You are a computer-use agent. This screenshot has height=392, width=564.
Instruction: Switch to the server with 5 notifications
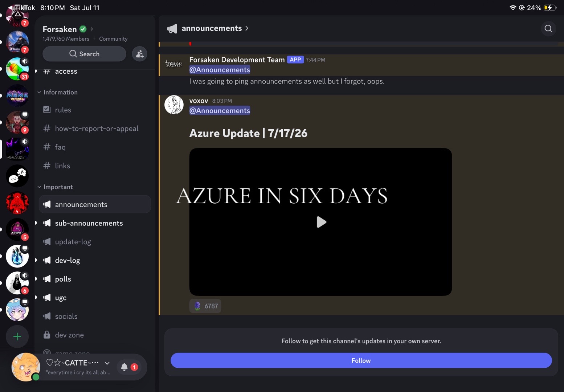point(17,230)
